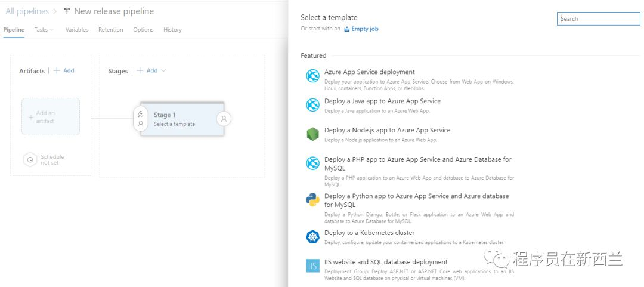Image resolution: width=644 pixels, height=287 pixels.
Task: Click 'Select a template' text in Stage 1
Action: coord(175,124)
